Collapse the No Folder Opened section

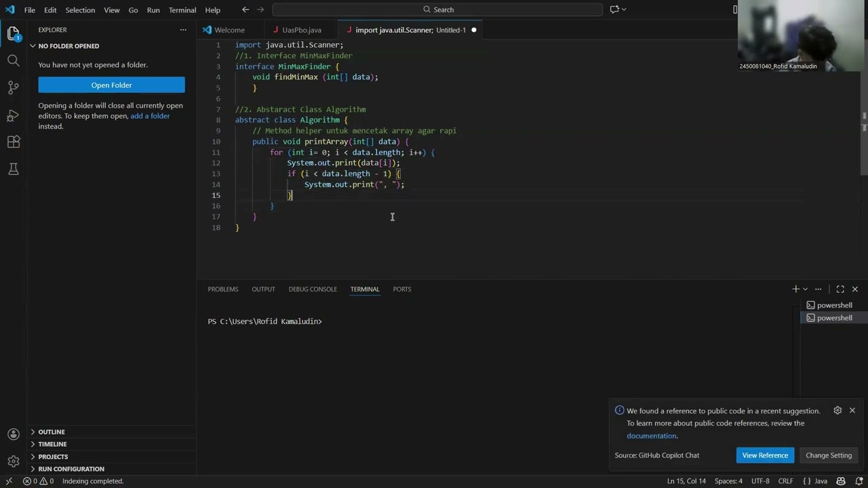point(112,46)
